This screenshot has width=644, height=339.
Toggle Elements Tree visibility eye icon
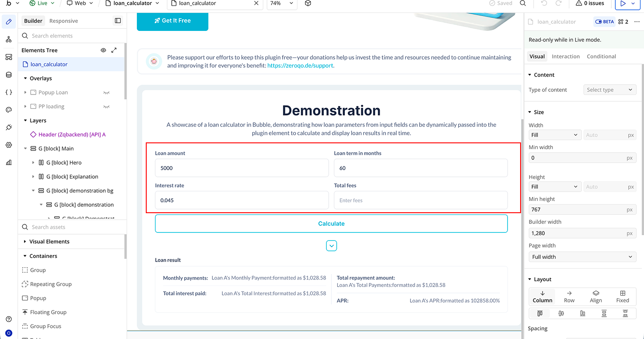[103, 50]
